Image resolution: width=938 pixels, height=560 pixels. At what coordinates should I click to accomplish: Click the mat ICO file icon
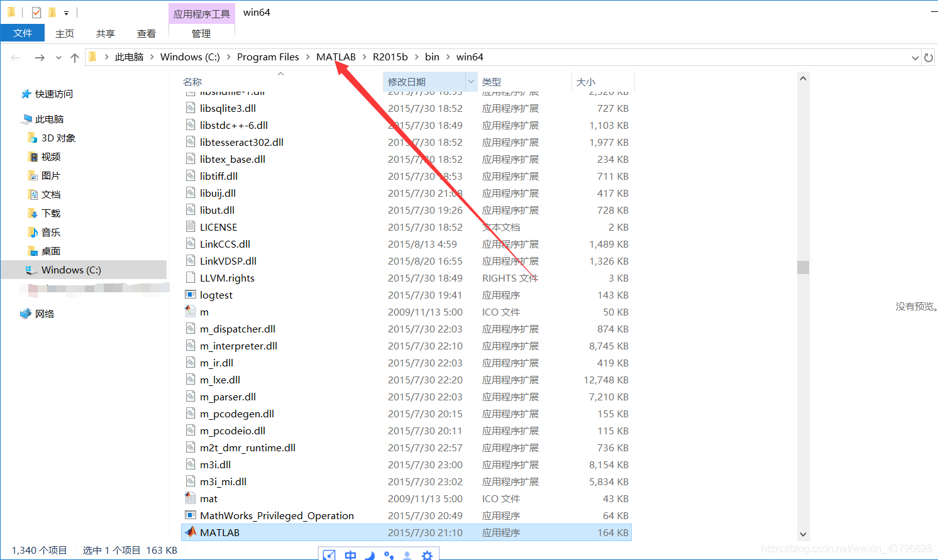pos(190,498)
